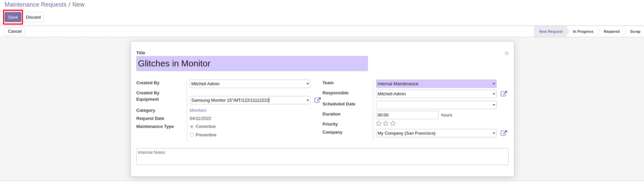Select Corrective maintenance type
The height and width of the screenshot is (189, 644).
(192, 126)
